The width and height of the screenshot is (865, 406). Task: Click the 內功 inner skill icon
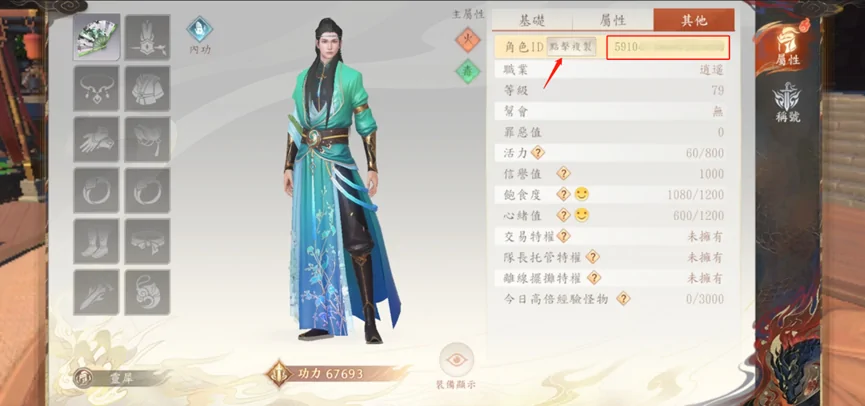coord(200,35)
